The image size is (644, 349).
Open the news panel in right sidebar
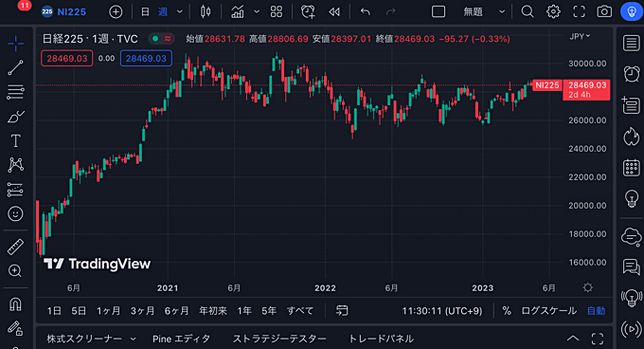coord(632,105)
